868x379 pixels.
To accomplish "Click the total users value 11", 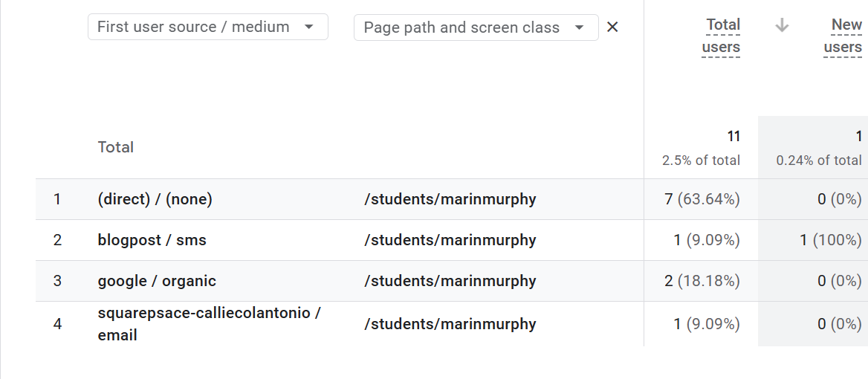I will tap(733, 136).
